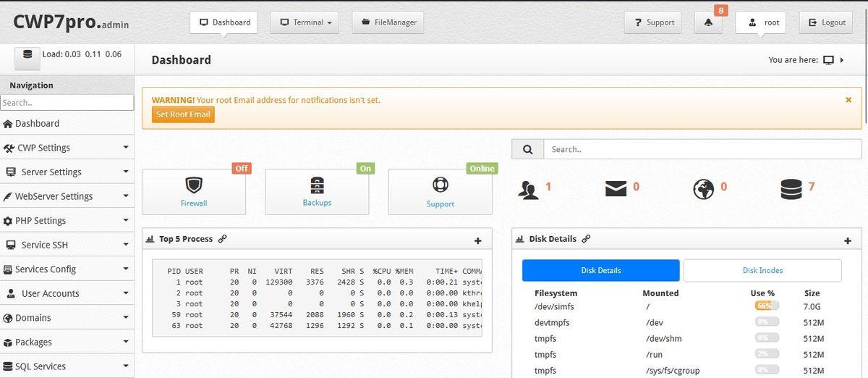
Task: Expand the Service SSH menu
Action: (x=67, y=245)
